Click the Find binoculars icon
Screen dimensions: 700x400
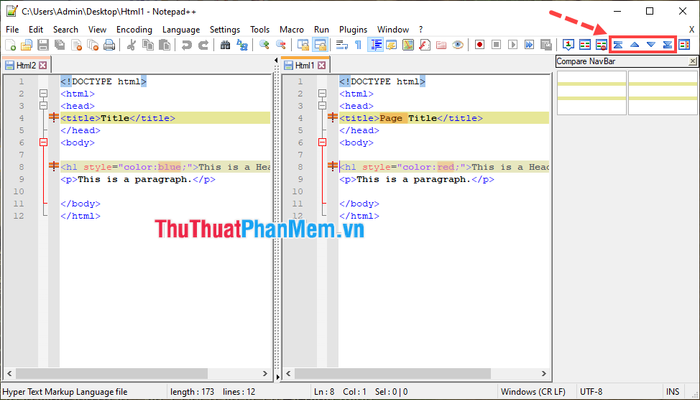pyautogui.click(x=225, y=45)
